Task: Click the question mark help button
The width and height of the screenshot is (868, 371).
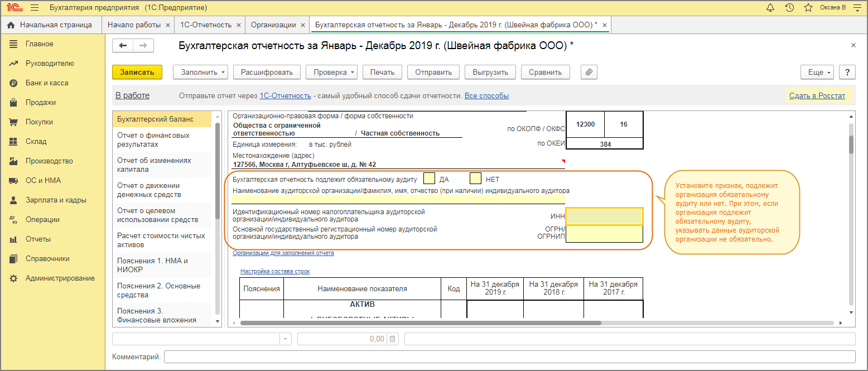Action: tap(847, 72)
